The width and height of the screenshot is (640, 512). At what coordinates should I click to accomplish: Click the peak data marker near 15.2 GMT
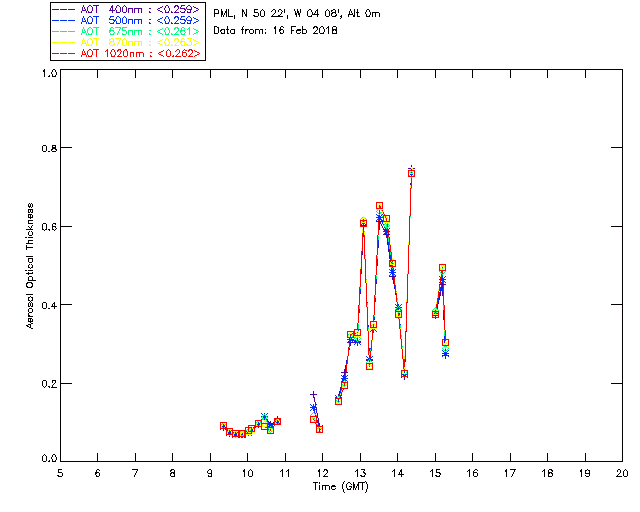(x=442, y=268)
